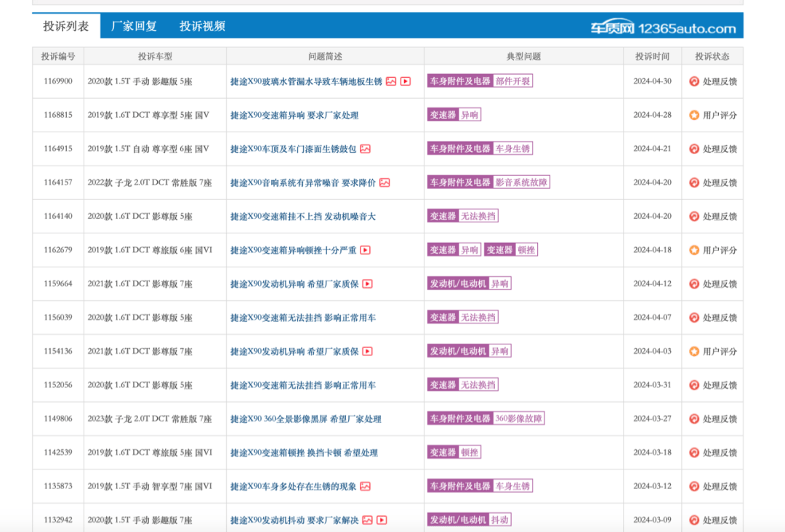Viewport: 785px width, 532px height.
Task: Click 处理反馈 status icon for complaint 1169900
Action: (694, 81)
